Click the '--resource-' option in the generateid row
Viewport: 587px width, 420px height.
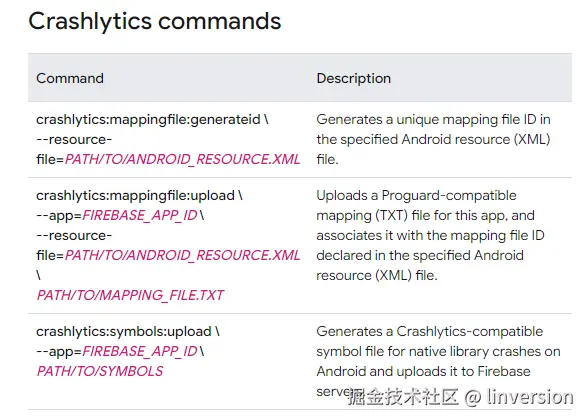pos(74,140)
